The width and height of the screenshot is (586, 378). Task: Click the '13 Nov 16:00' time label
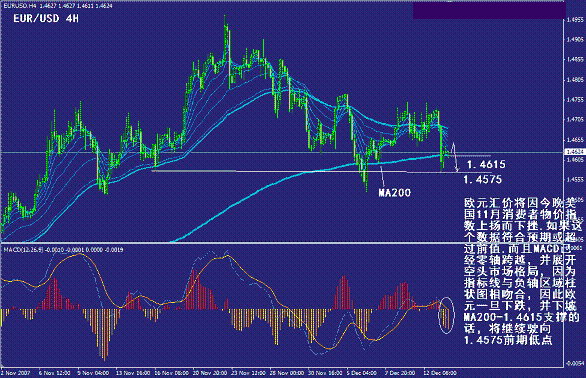(x=133, y=373)
